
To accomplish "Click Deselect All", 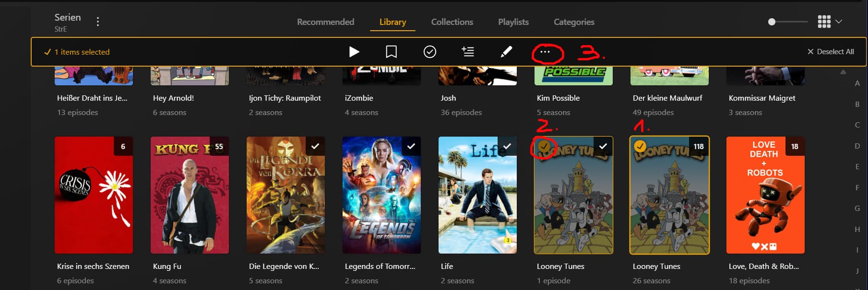I will 831,52.
